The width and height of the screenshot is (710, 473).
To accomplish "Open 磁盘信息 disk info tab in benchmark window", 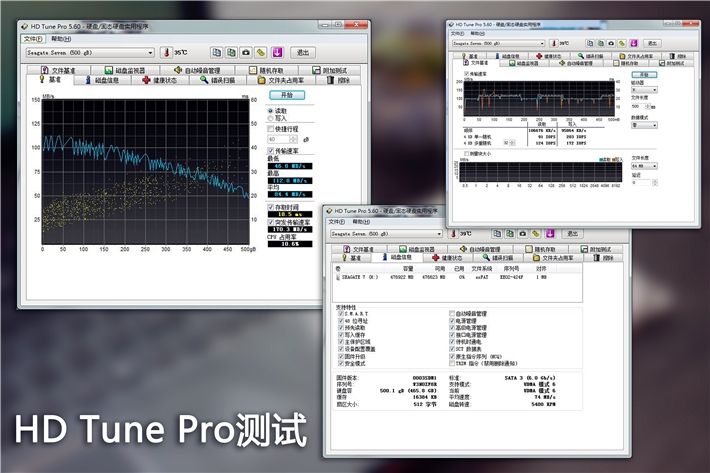I will 102,80.
